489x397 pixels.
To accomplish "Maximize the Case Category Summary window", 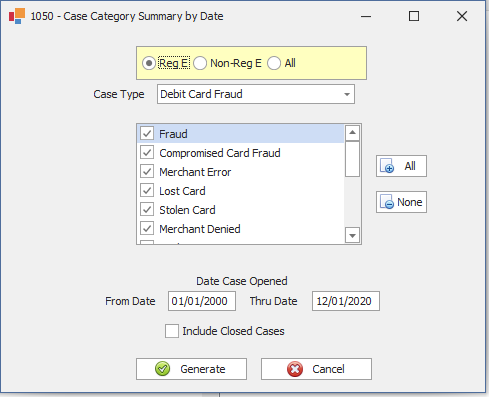I will pos(414,16).
